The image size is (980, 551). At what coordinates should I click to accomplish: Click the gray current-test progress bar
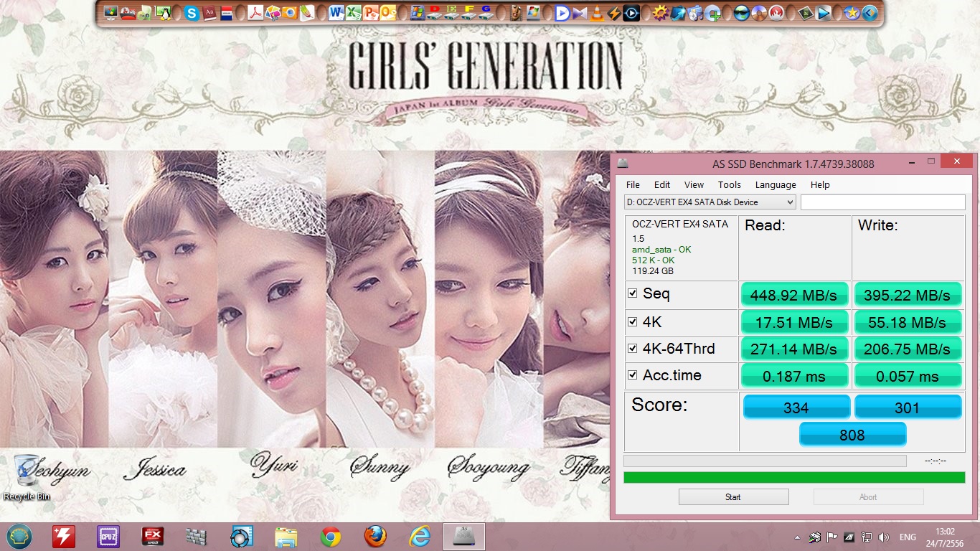pyautogui.click(x=765, y=461)
